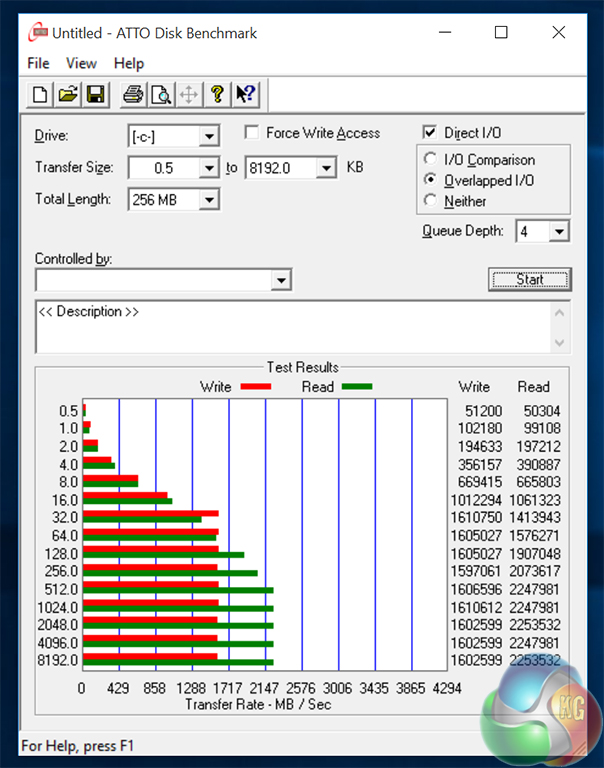
Task: Click the Write column header in results
Action: tap(474, 387)
